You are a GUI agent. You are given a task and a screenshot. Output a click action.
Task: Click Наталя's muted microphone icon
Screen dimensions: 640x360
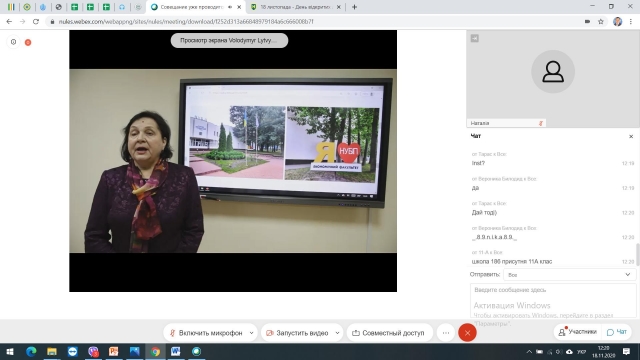coord(541,123)
